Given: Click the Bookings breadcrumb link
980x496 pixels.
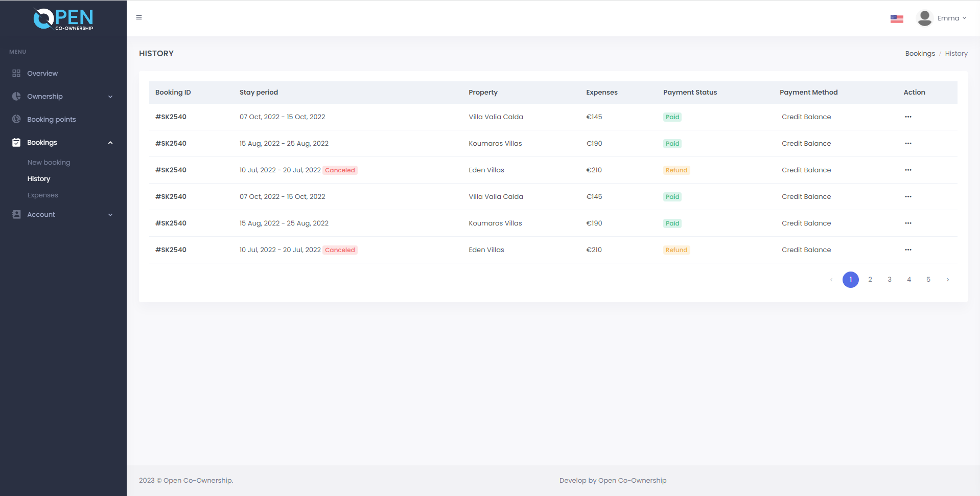Looking at the screenshot, I should click(x=920, y=54).
